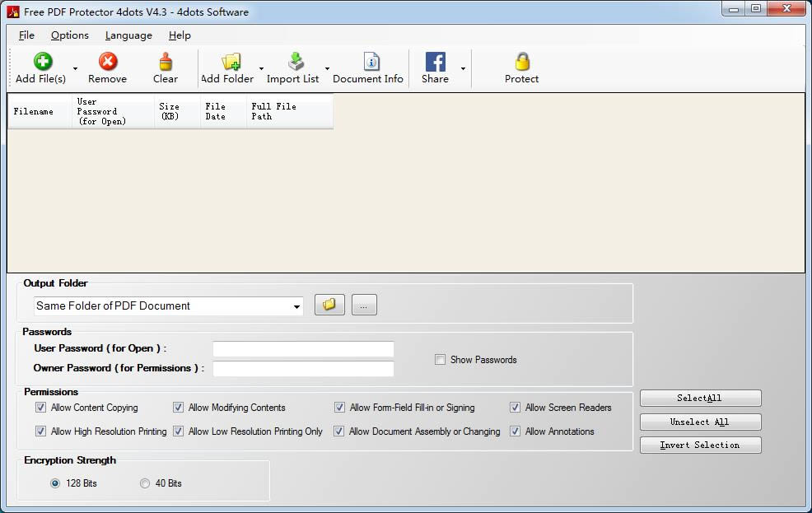Open the Language menu
The height and width of the screenshot is (513, 812).
pyautogui.click(x=128, y=35)
